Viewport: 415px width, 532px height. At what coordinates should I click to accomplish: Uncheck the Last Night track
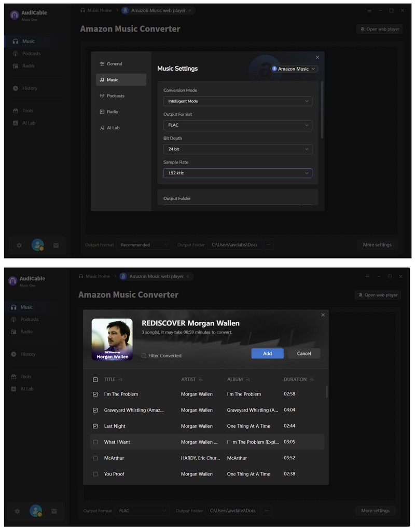pyautogui.click(x=95, y=426)
